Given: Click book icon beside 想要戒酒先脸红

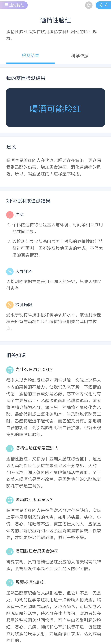Looking at the screenshot, I should 10,583.
